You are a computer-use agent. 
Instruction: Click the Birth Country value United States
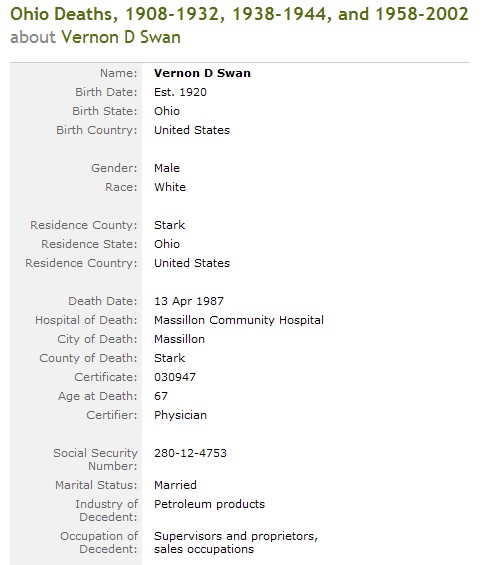click(x=192, y=130)
